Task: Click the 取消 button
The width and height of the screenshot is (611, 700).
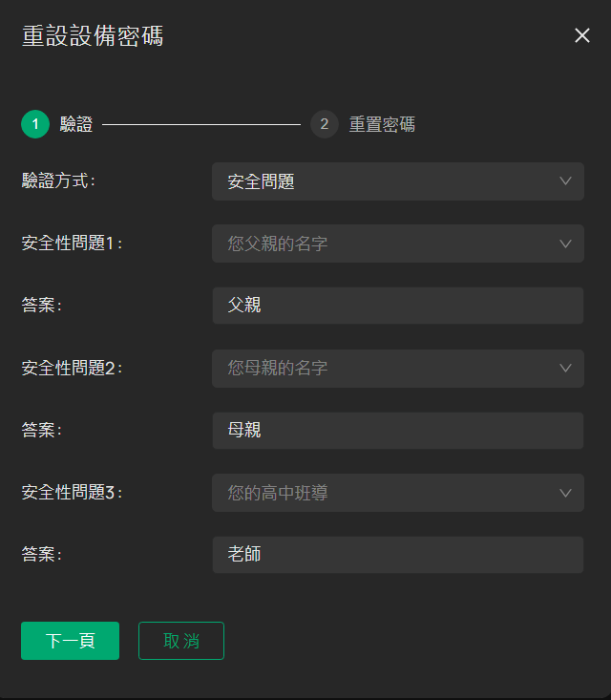Action: point(181,641)
